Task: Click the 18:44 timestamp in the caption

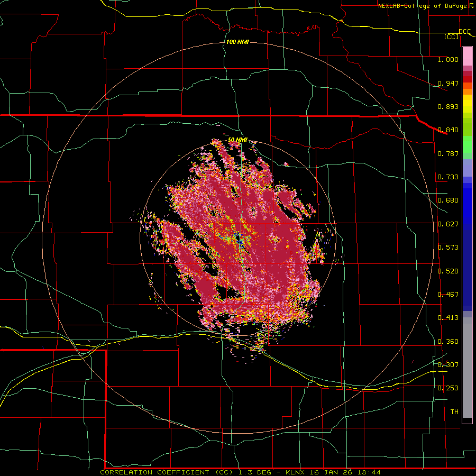Action: click(368, 472)
